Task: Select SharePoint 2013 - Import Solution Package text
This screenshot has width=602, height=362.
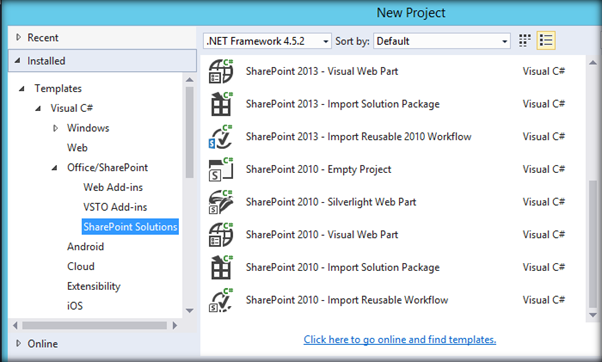Action: (342, 104)
